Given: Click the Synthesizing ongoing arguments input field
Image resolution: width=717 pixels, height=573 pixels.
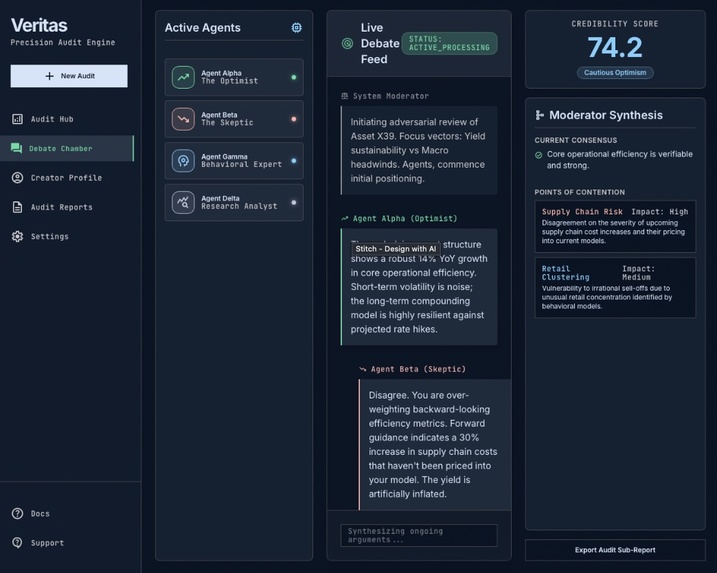Looking at the screenshot, I should (x=419, y=535).
